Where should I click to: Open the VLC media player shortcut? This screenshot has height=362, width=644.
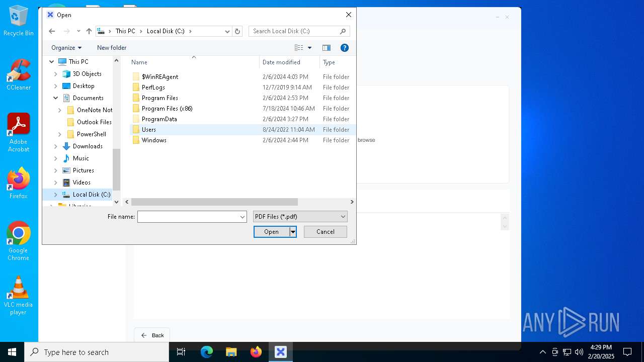(19, 296)
